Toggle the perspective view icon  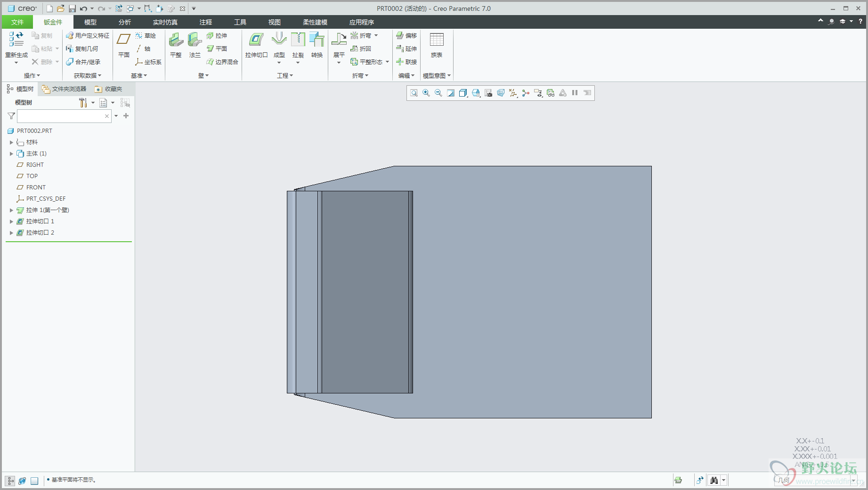501,93
